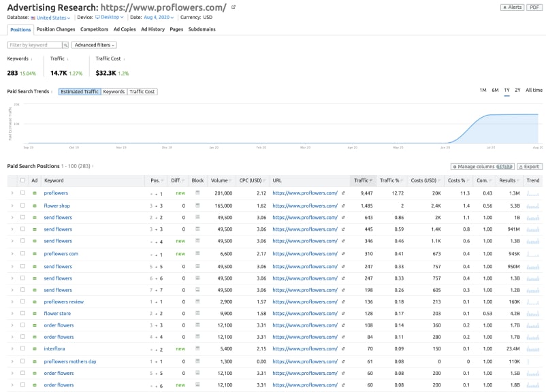This screenshot has height=392, width=546.
Task: Click Block icon in proflowers review row
Action: point(198,301)
